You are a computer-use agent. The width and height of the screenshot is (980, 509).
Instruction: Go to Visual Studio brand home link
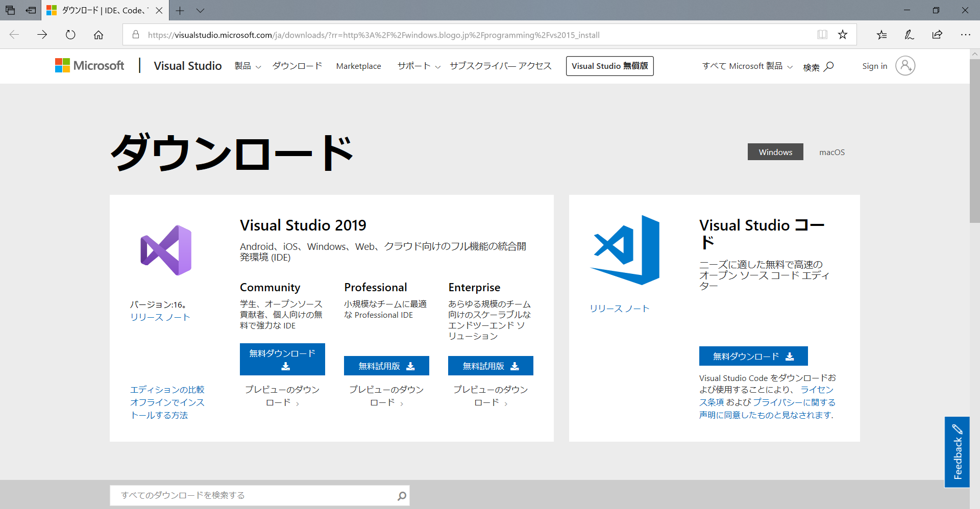coord(188,66)
